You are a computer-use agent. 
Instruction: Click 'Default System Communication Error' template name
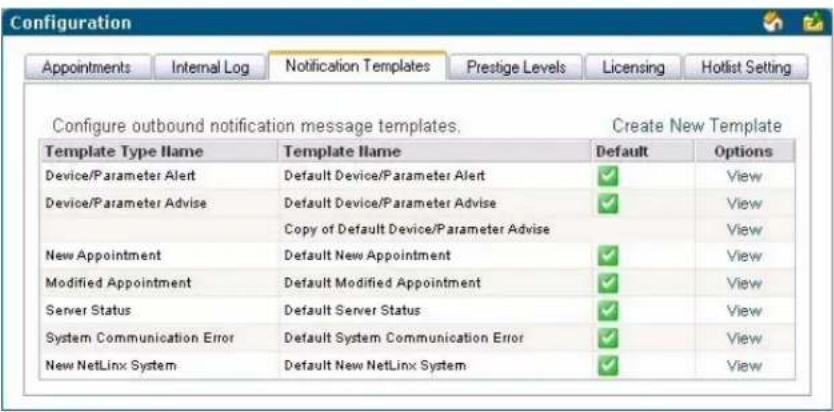click(404, 338)
